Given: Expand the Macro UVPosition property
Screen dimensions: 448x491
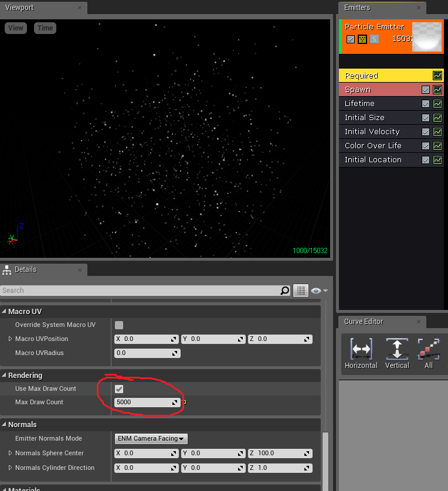Looking at the screenshot, I should coord(10,339).
